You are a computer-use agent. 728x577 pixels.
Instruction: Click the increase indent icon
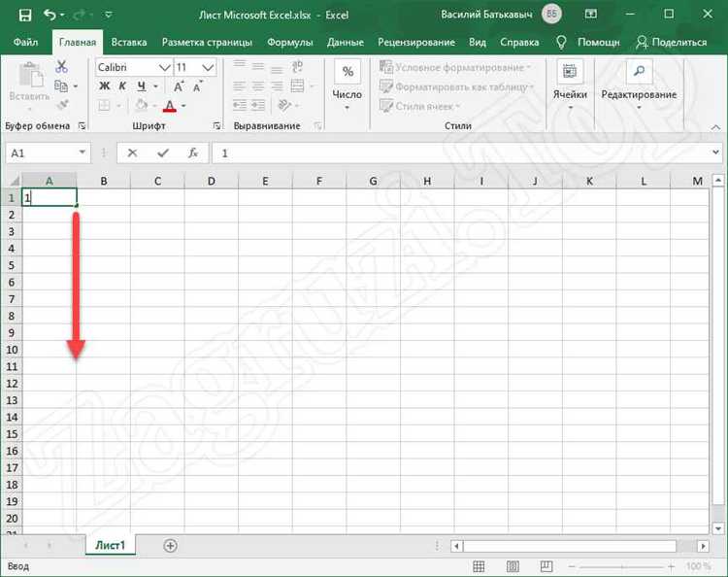[258, 106]
